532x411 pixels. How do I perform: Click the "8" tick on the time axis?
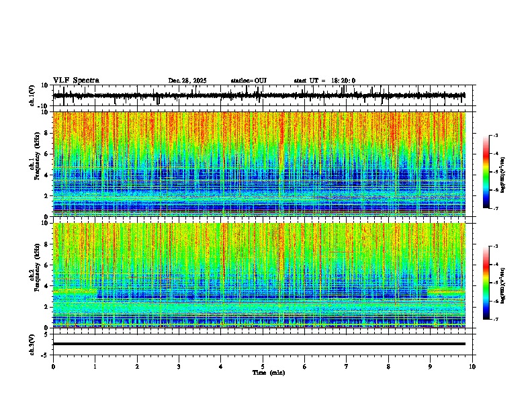click(x=388, y=367)
